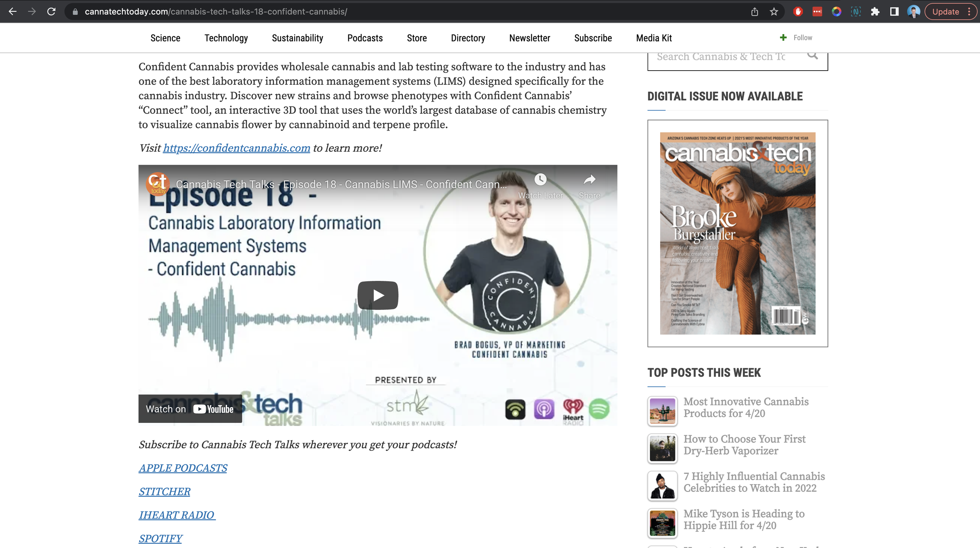Click the search magnifier icon in sidebar
Image resolution: width=980 pixels, height=548 pixels.
813,55
